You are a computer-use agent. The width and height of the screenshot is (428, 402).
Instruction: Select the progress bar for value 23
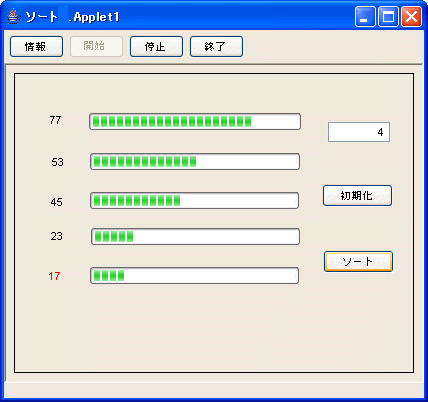(x=195, y=237)
